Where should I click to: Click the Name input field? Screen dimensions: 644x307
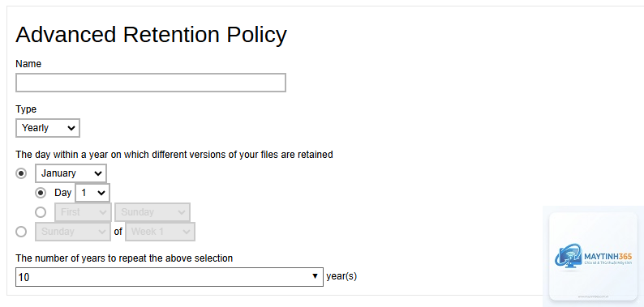pos(151,83)
